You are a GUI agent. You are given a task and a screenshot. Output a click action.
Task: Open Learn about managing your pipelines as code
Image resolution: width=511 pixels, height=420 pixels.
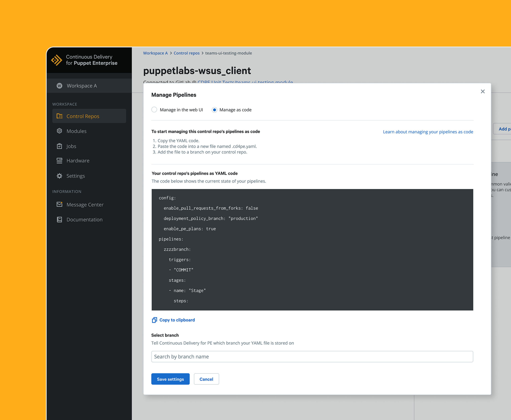(x=428, y=132)
